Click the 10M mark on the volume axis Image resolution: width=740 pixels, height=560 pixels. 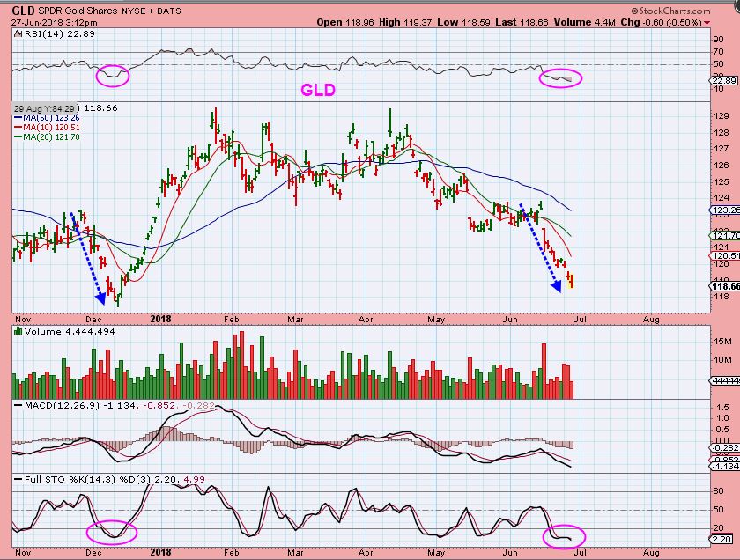(x=722, y=360)
